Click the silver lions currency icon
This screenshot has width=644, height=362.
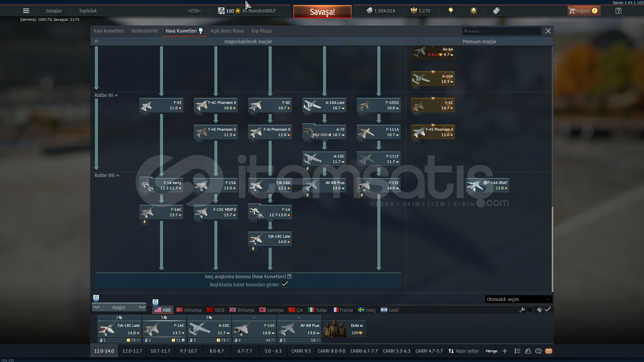tap(369, 11)
